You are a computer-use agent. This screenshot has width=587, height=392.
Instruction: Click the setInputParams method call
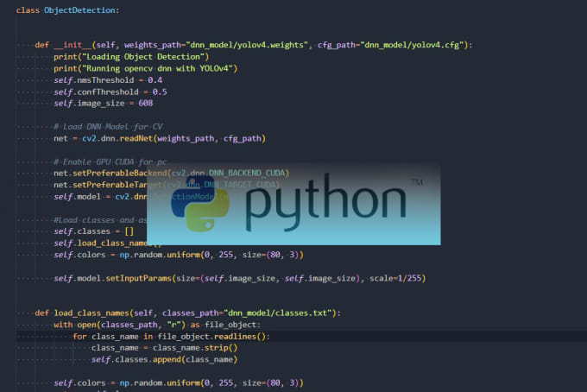coord(138,278)
